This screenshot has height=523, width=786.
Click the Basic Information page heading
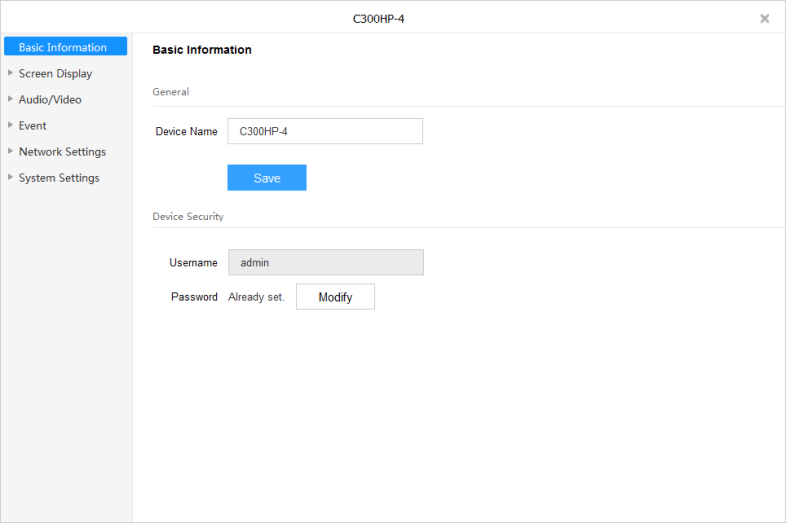[202, 49]
